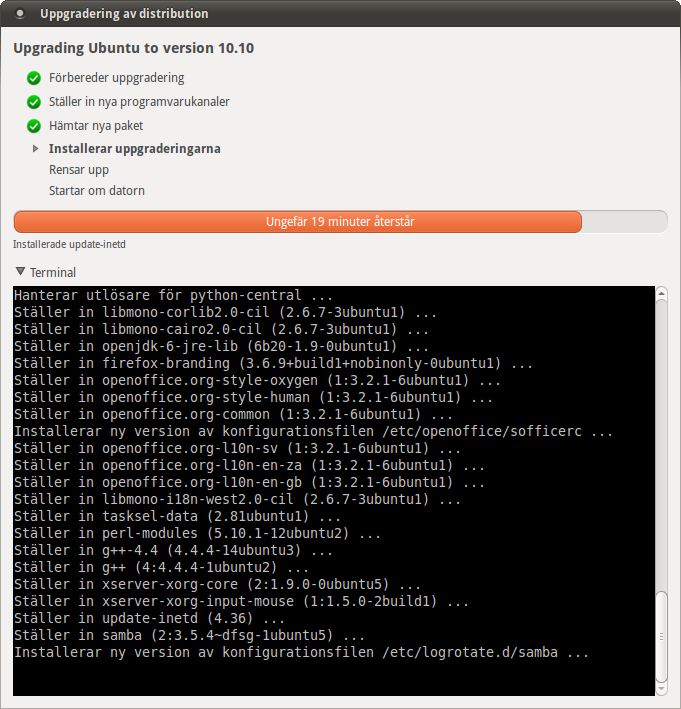Click the Terminal label

coord(53,273)
